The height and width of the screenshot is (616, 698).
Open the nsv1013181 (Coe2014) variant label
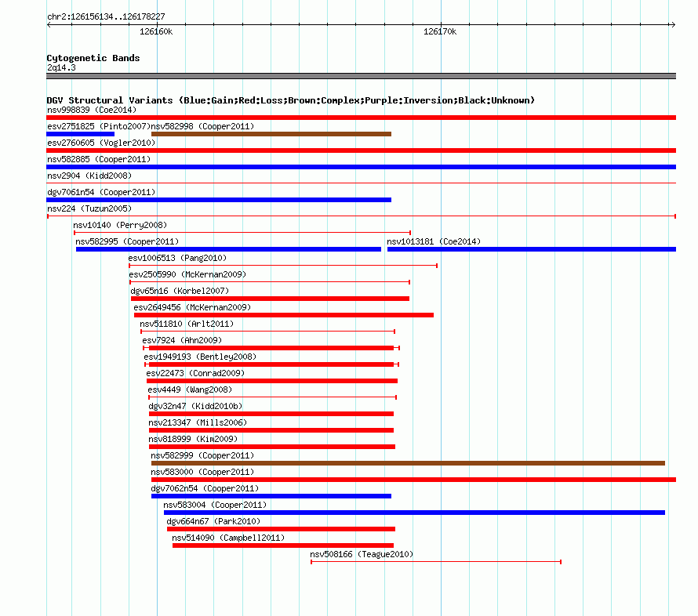pyautogui.click(x=434, y=241)
